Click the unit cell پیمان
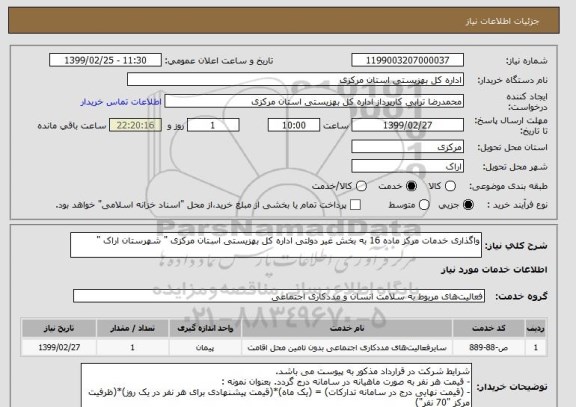The width and height of the screenshot is (576, 407). pos(205,347)
